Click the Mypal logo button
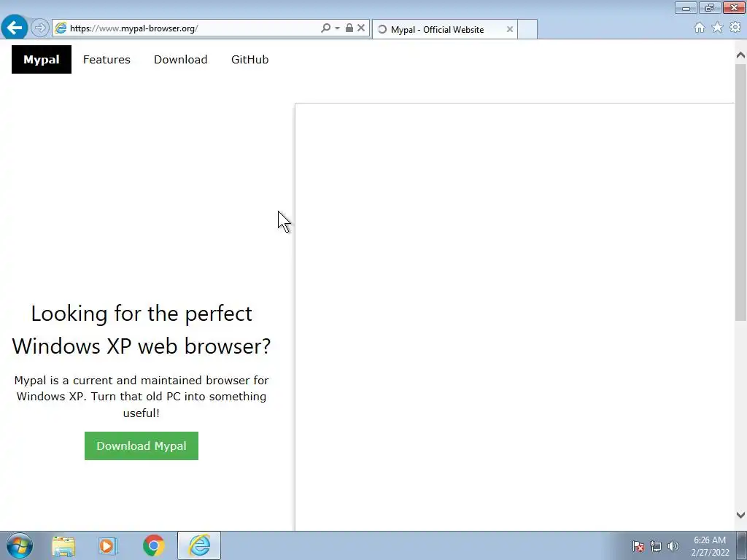 pyautogui.click(x=42, y=60)
